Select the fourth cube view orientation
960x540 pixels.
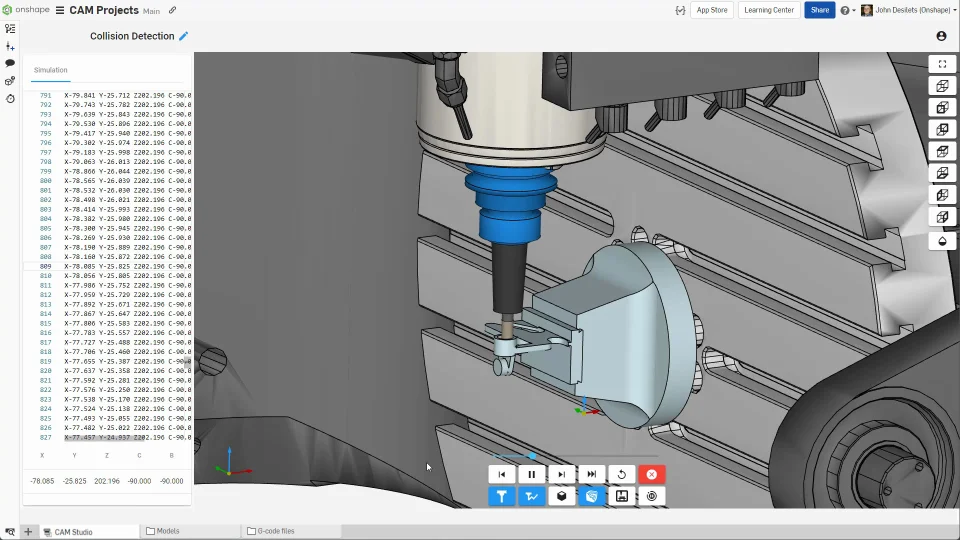click(x=942, y=151)
